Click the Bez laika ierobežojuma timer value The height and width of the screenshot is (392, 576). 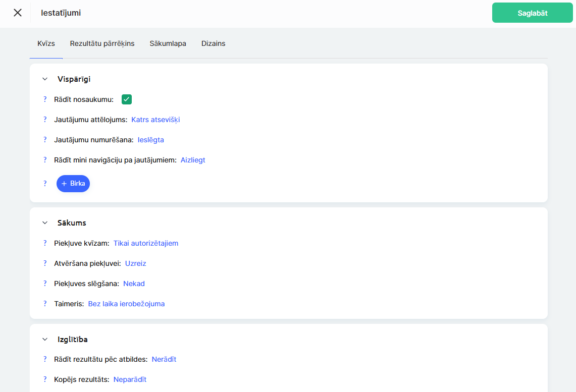[126, 304]
